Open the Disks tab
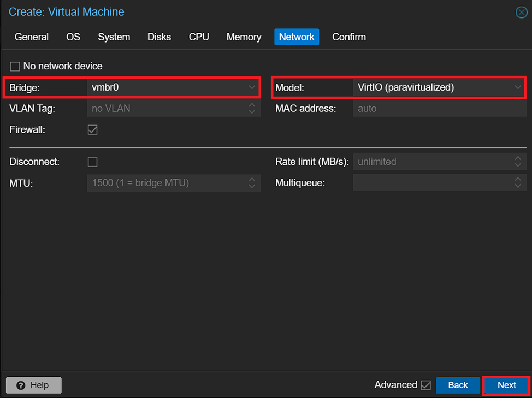The height and width of the screenshot is (398, 532). pyautogui.click(x=159, y=37)
